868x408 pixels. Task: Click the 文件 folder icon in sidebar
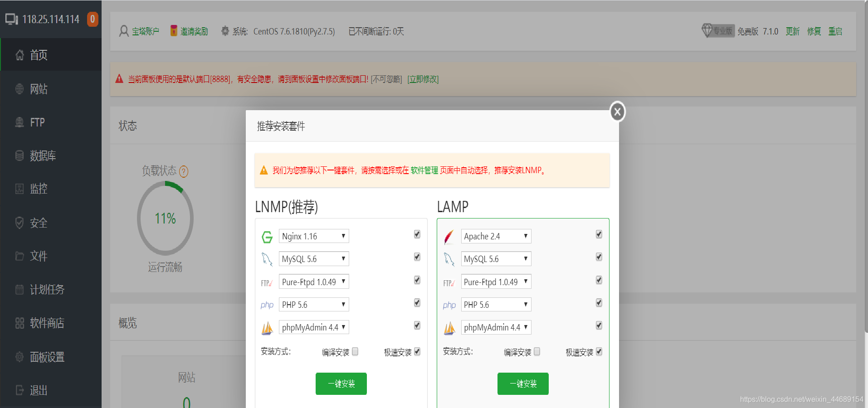coord(20,256)
